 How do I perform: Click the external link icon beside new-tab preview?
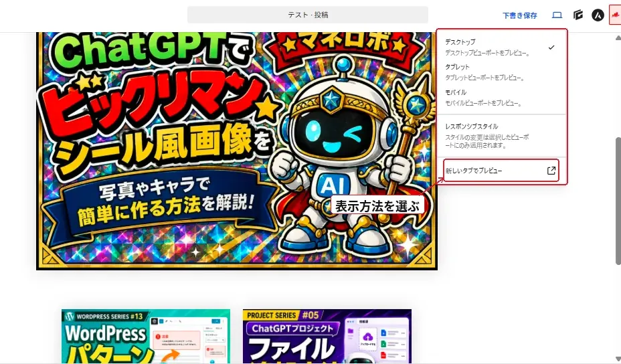click(551, 171)
